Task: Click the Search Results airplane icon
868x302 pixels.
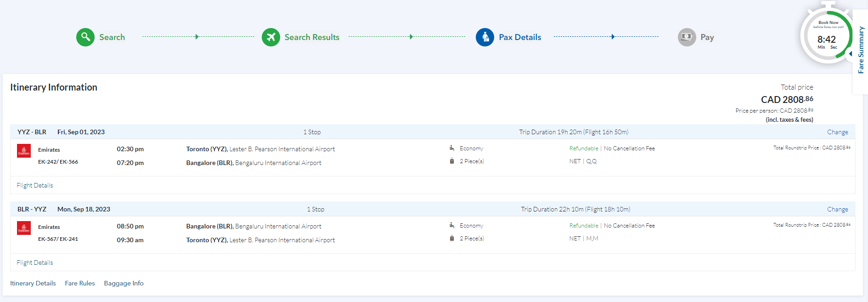Action: (x=271, y=37)
